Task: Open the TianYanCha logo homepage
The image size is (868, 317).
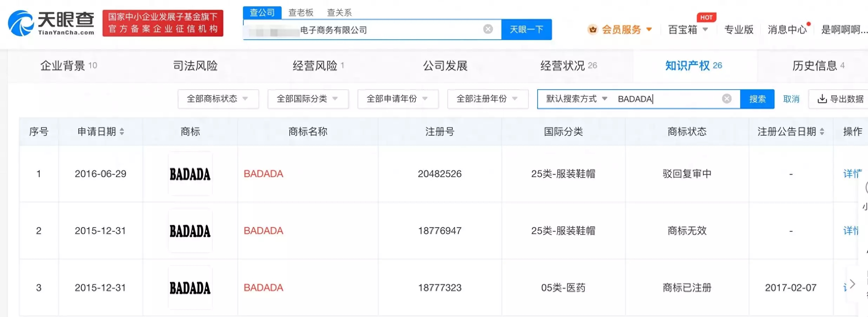Action: click(51, 23)
